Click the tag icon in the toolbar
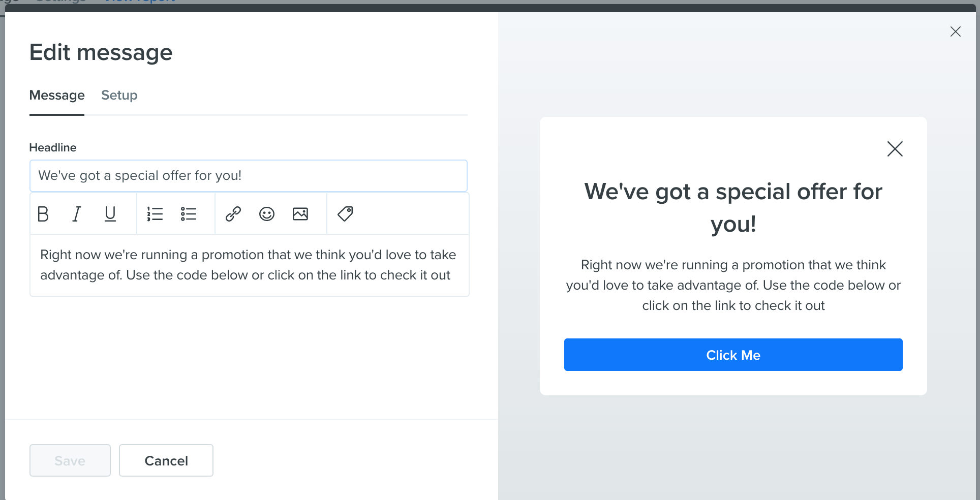Viewport: 980px width, 500px height. point(345,214)
